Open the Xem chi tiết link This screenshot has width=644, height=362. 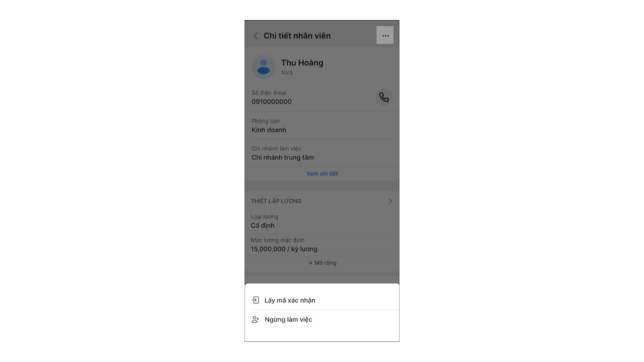coord(322,174)
